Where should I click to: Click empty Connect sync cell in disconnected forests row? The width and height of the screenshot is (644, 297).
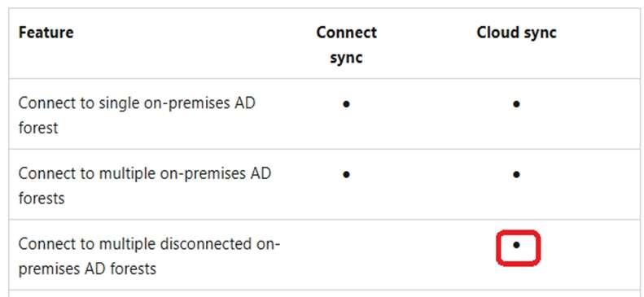tap(346, 255)
